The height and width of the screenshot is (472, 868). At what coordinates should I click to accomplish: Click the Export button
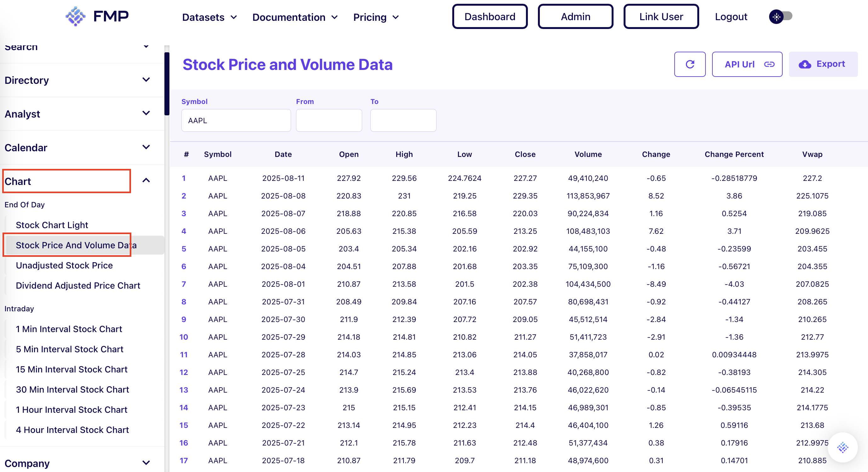pyautogui.click(x=823, y=64)
